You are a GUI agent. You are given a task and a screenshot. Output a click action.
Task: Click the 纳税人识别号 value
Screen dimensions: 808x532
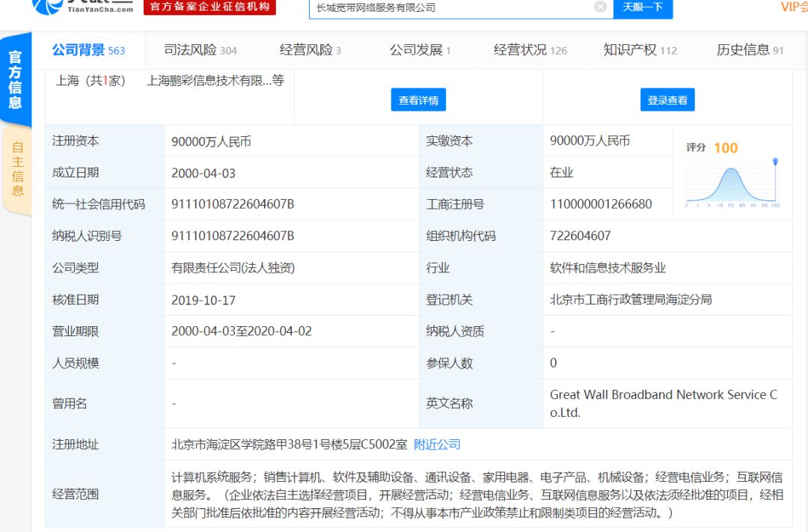(x=233, y=236)
